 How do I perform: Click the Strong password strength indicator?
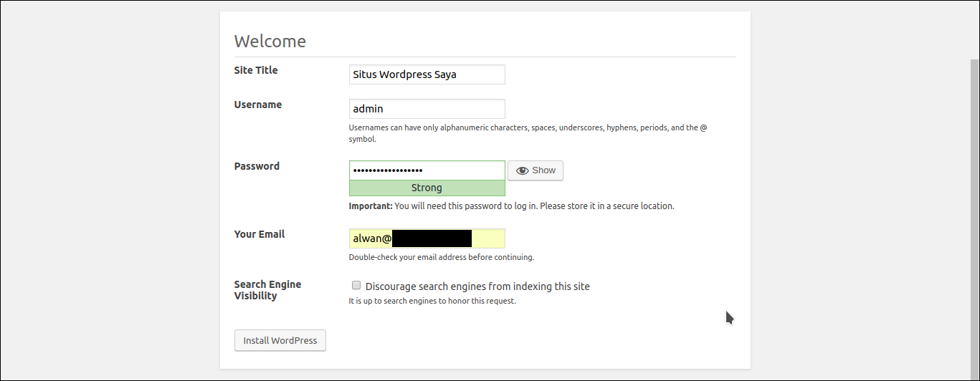point(427,188)
